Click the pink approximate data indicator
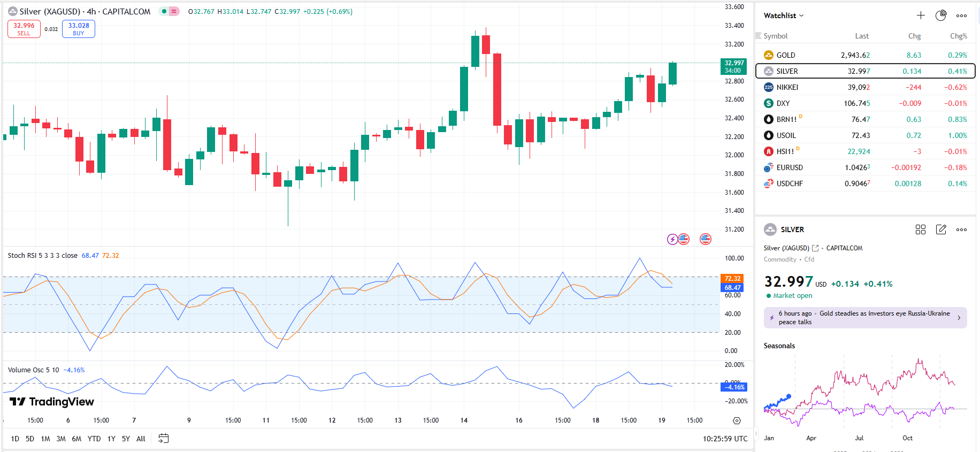The height and width of the screenshot is (452, 980). 174,11
